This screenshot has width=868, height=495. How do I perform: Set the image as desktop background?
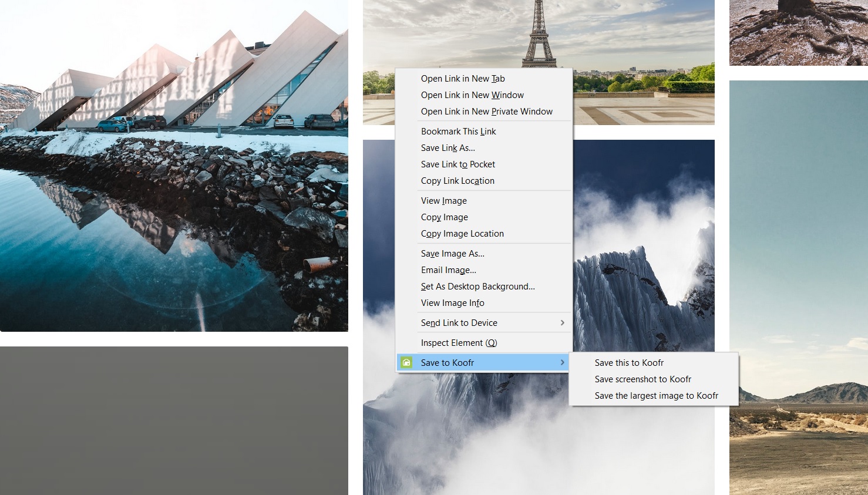click(x=477, y=286)
